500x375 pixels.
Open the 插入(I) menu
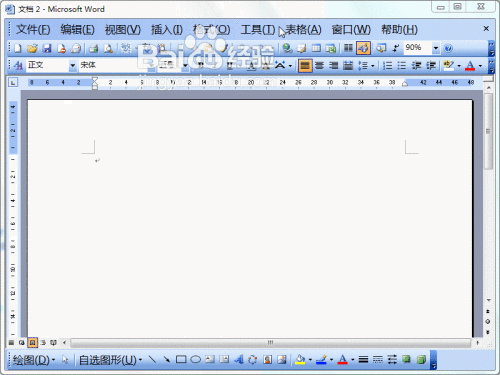(167, 30)
